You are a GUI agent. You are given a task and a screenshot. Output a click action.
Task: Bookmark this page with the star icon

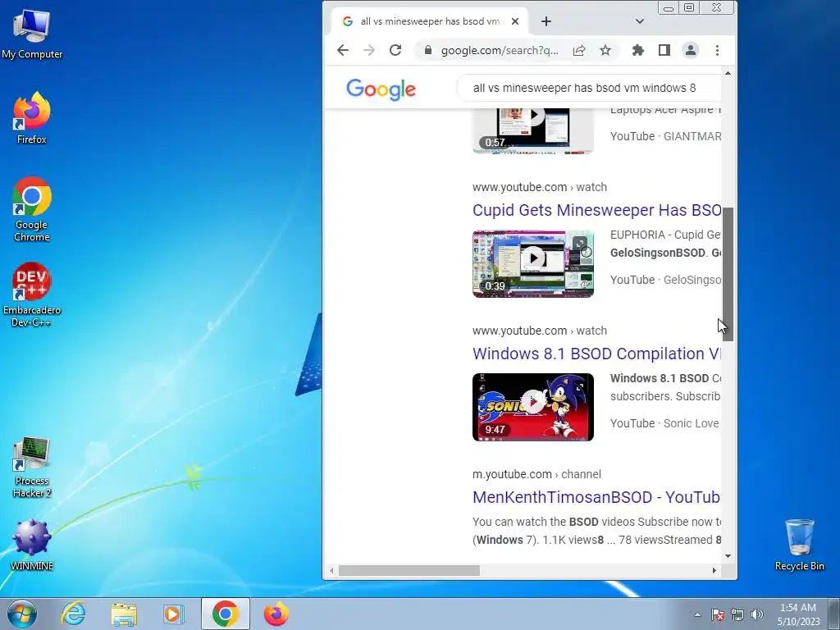pos(605,50)
